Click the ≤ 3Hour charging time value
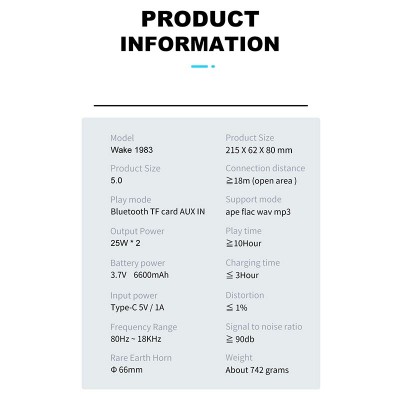This screenshot has height=400, width=400. click(x=242, y=275)
